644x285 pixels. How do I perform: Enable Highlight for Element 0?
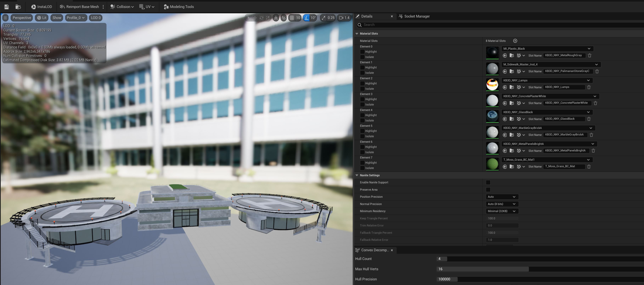click(362, 52)
